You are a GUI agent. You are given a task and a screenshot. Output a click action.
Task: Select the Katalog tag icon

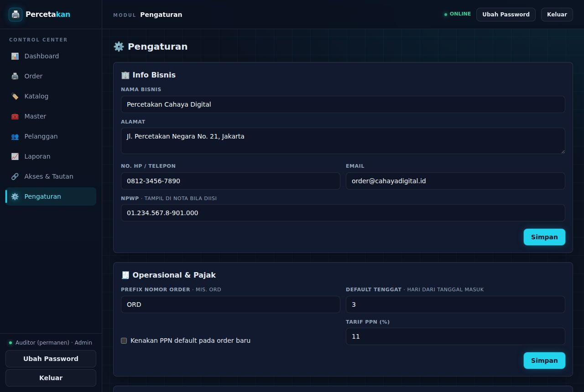[x=15, y=96]
